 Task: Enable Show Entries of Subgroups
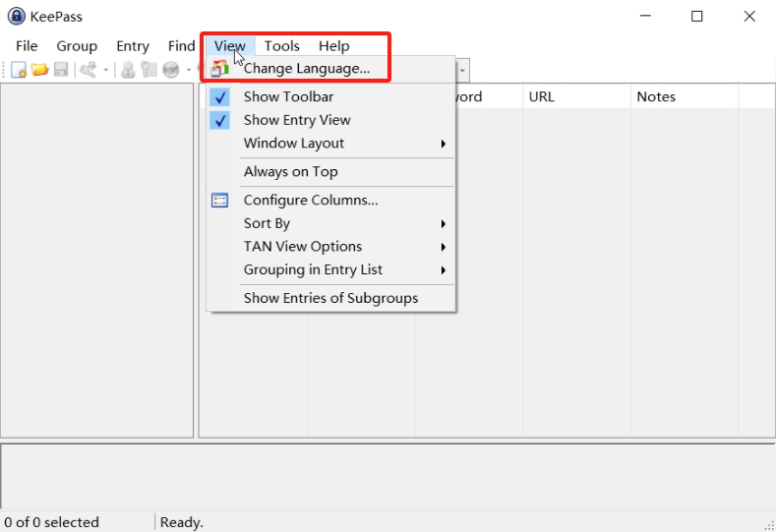[x=330, y=298]
